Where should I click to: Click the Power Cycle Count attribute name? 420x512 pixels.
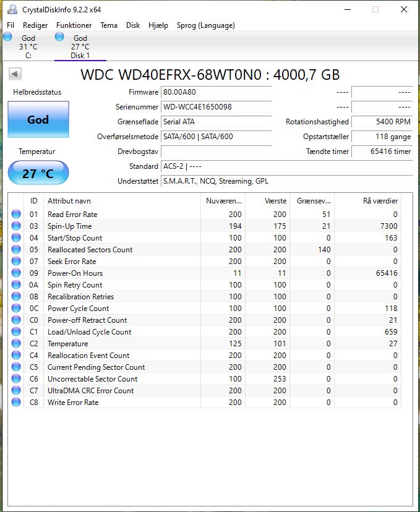tap(79, 308)
